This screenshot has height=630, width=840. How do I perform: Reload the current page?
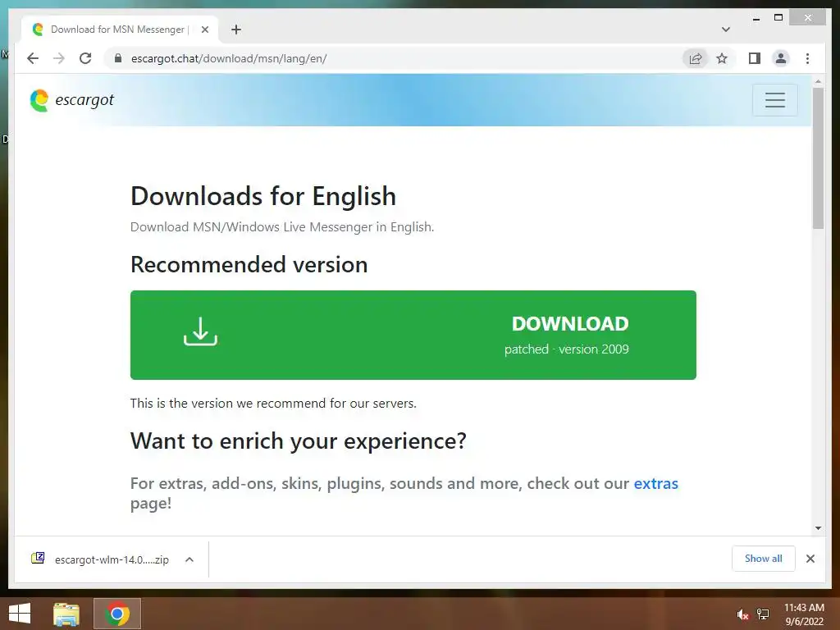click(85, 58)
